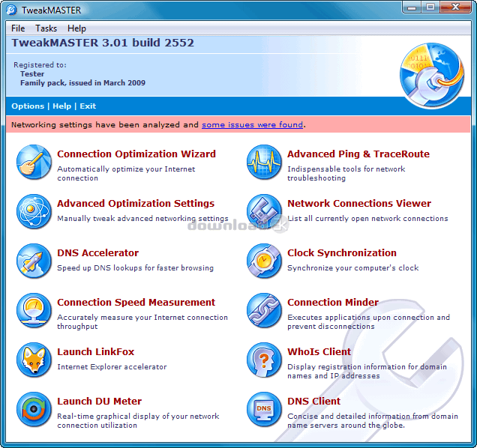Open the 'some issues were found' link
Screen dimensions: 477x448
pos(252,124)
